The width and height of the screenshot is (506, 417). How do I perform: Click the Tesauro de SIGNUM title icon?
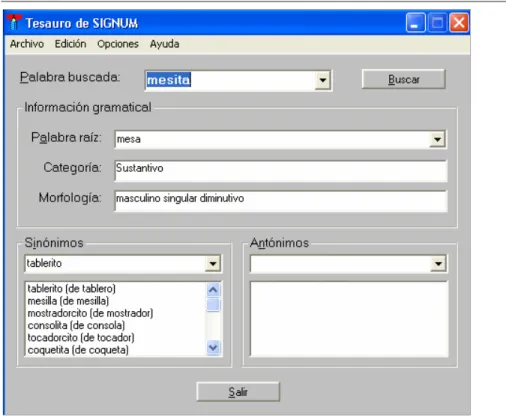14,23
